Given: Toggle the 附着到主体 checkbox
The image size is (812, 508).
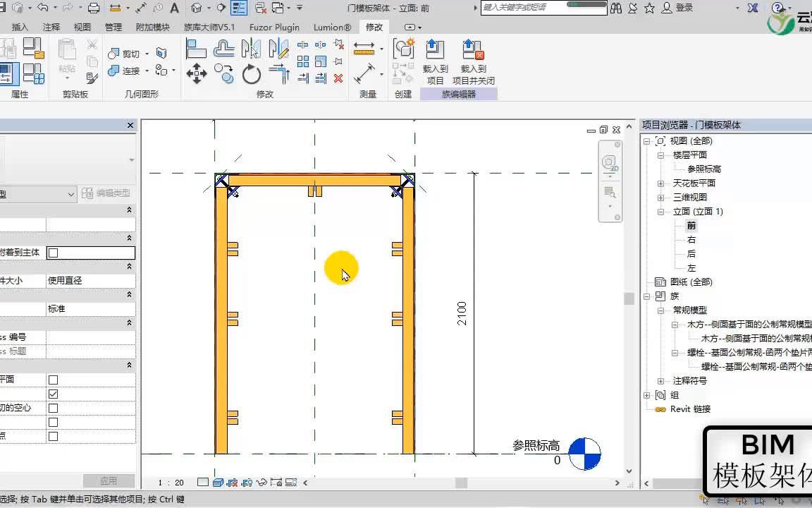Looking at the screenshot, I should (x=53, y=253).
